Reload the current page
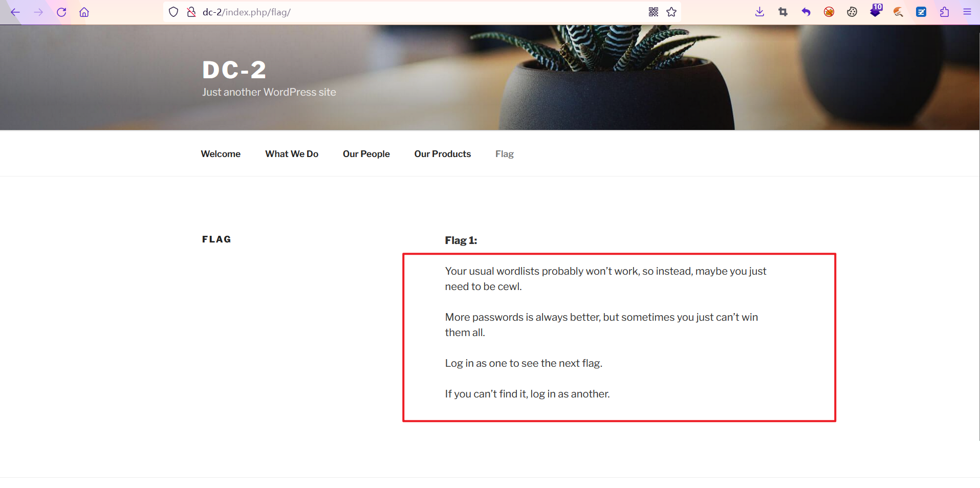The height and width of the screenshot is (488, 980). coord(61,12)
